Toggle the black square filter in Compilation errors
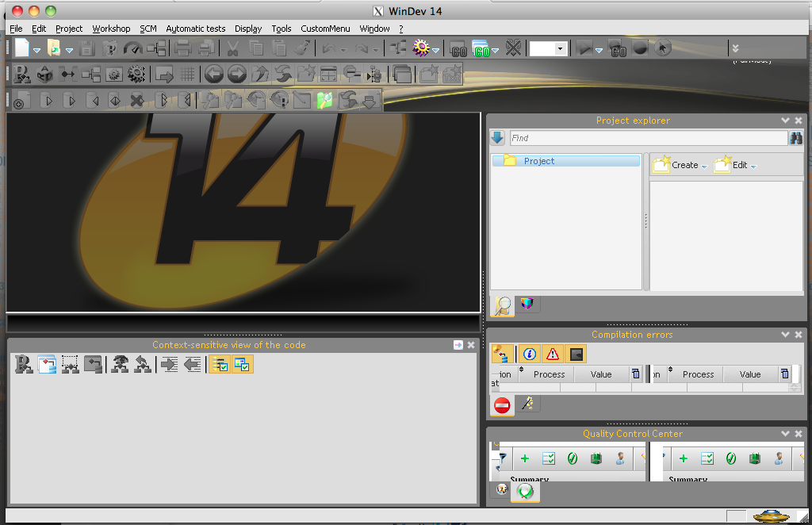Screen dimensions: 812x525 click(576, 354)
